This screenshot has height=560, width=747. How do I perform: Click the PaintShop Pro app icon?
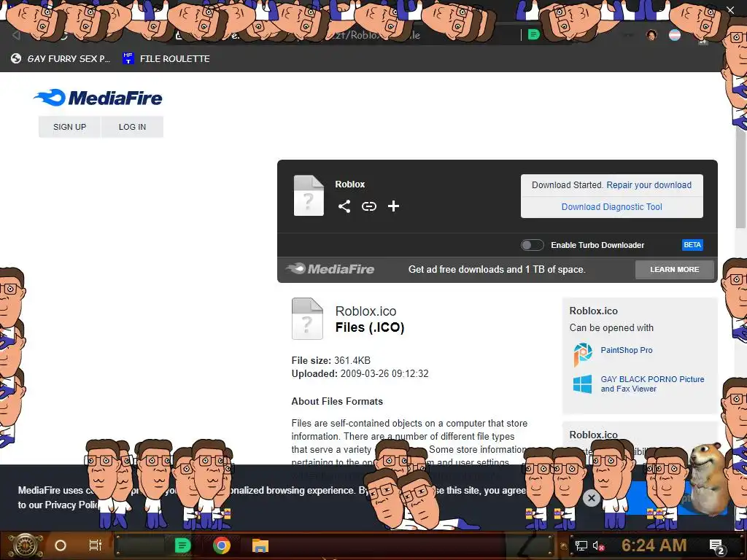583,354
